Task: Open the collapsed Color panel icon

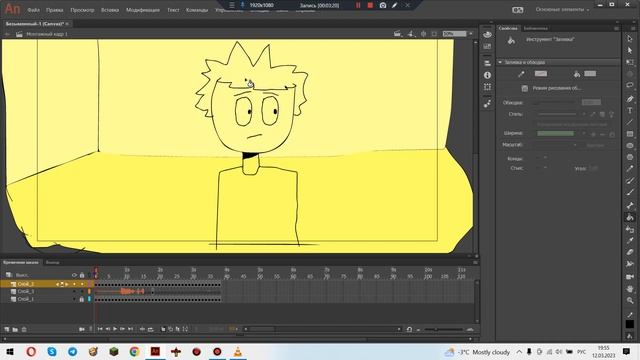Action: 487,35
